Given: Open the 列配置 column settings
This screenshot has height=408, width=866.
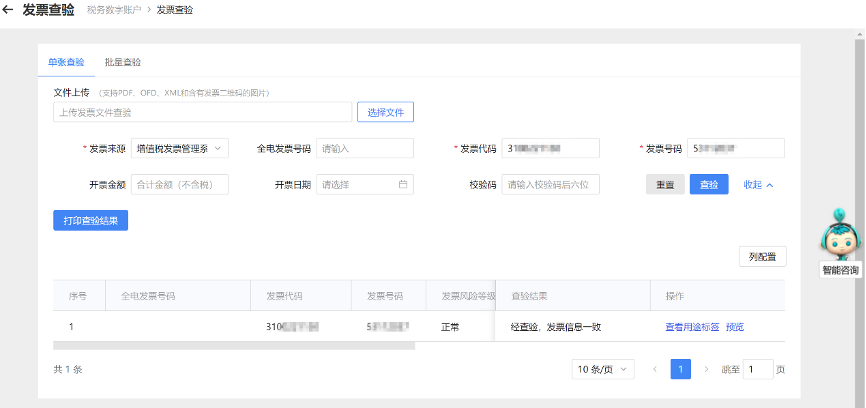Looking at the screenshot, I should click(x=762, y=257).
